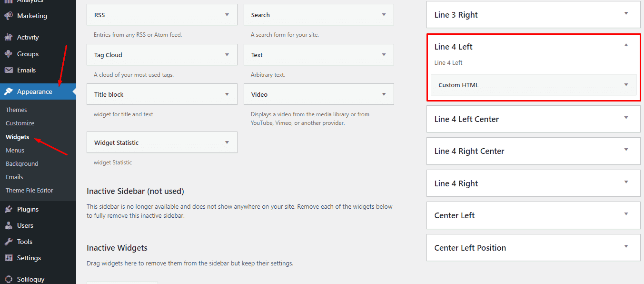Click the Users person icon
The height and width of the screenshot is (284, 644).
point(9,225)
